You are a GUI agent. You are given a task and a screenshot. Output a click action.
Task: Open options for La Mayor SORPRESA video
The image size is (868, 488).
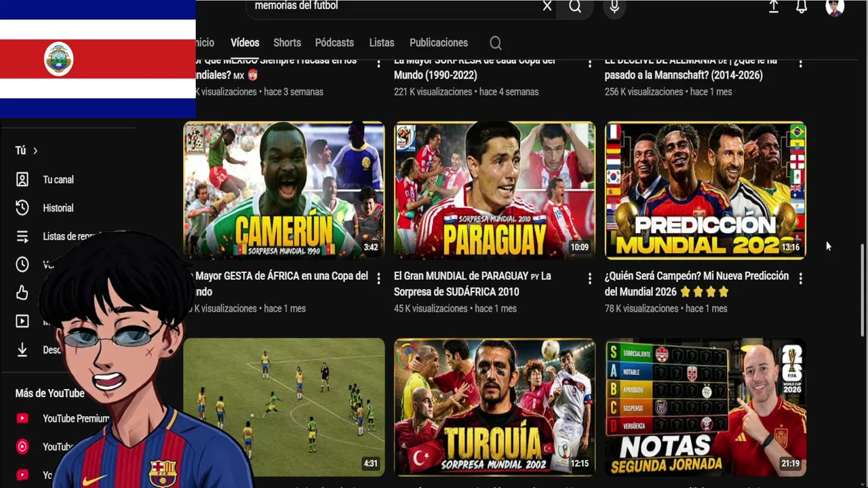point(589,63)
